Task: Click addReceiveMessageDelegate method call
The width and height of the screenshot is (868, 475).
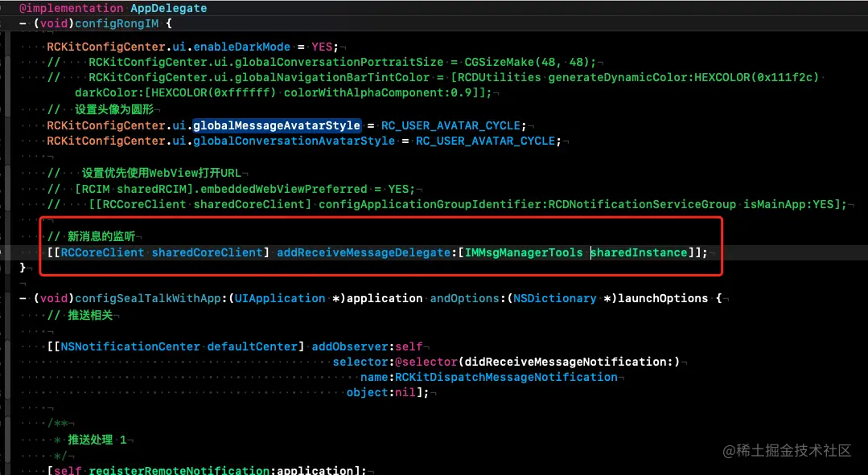Action: (x=364, y=252)
